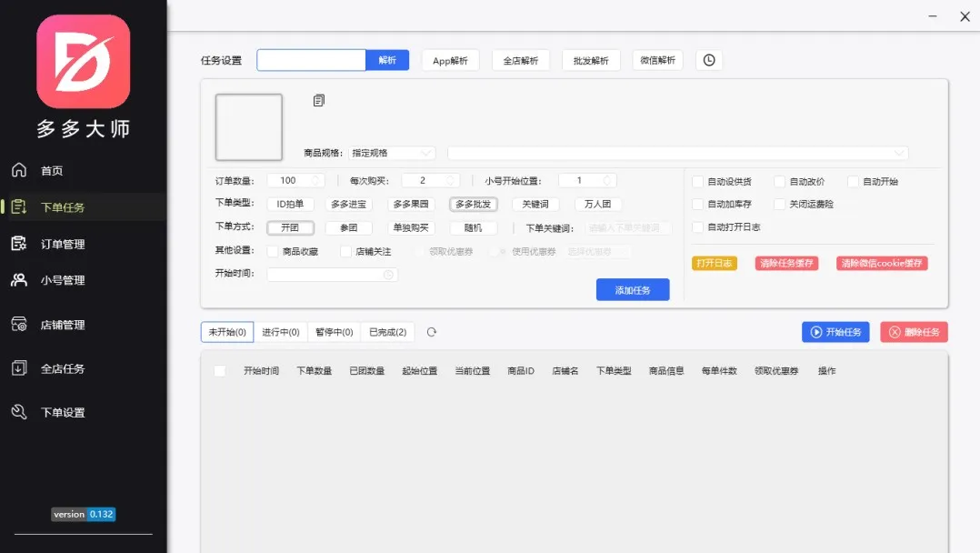
Task: Toggle the 商品收藏 checkbox
Action: (274, 251)
